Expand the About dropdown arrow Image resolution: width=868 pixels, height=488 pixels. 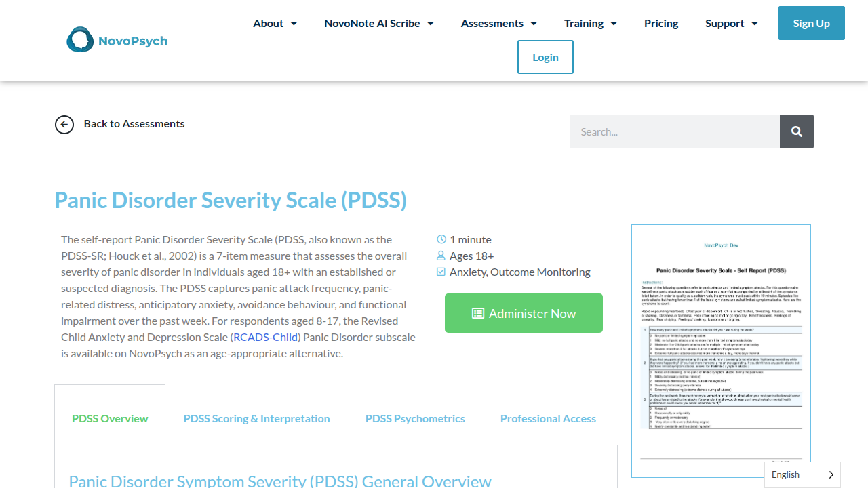[x=294, y=24]
